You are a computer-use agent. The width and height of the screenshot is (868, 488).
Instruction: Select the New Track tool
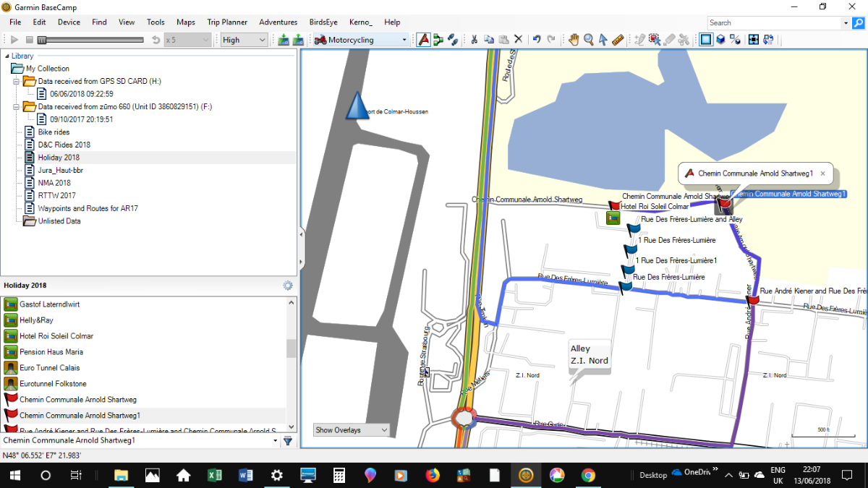point(453,40)
